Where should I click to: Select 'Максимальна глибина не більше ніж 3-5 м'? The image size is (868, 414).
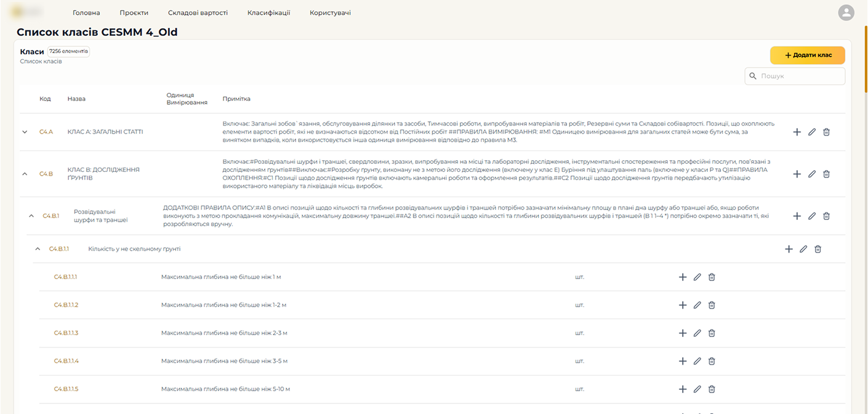pyautogui.click(x=225, y=361)
